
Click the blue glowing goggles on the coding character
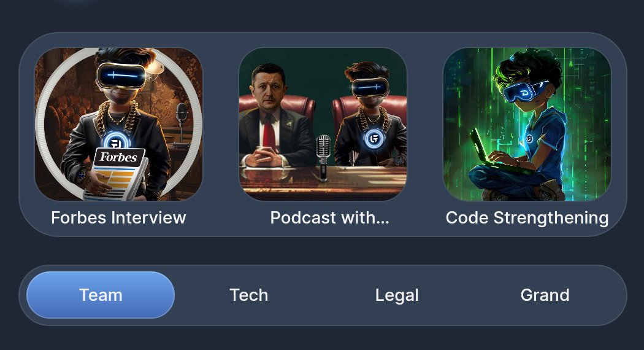(523, 91)
